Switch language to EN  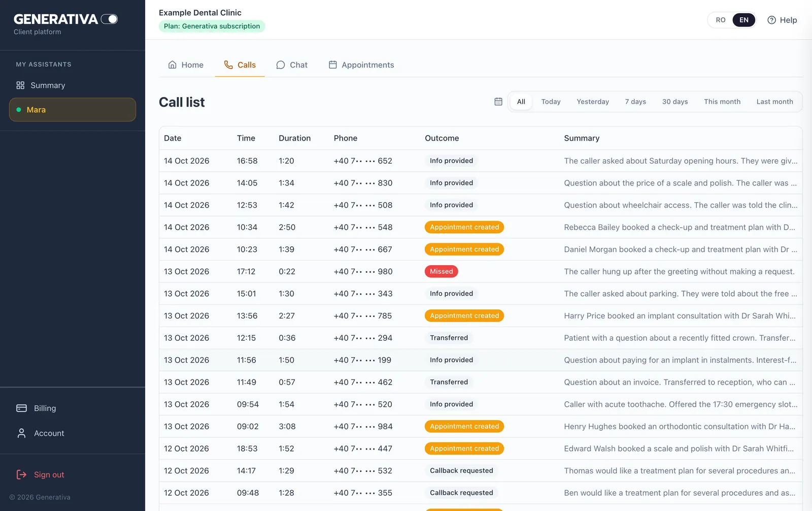pos(744,20)
